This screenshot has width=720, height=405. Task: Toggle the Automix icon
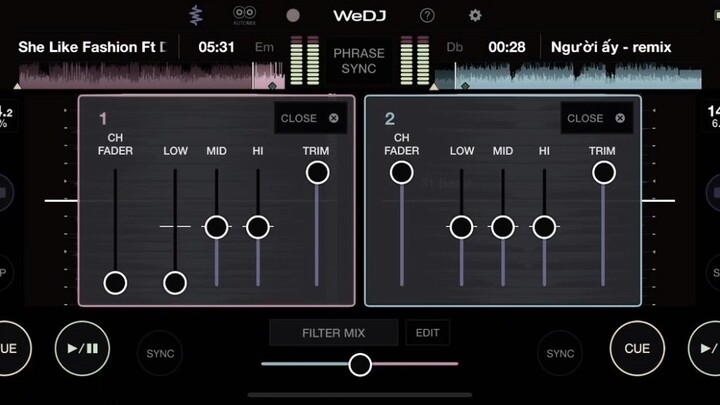(x=244, y=15)
